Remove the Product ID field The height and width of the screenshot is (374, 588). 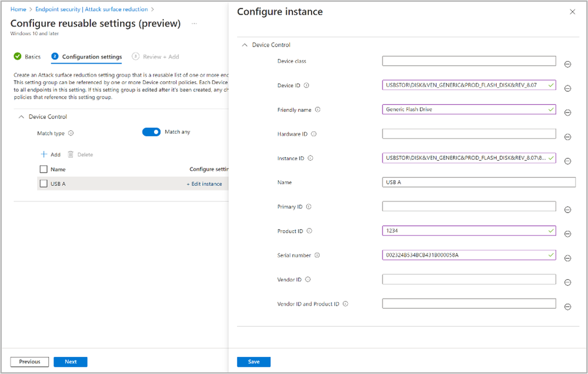pyautogui.click(x=567, y=234)
